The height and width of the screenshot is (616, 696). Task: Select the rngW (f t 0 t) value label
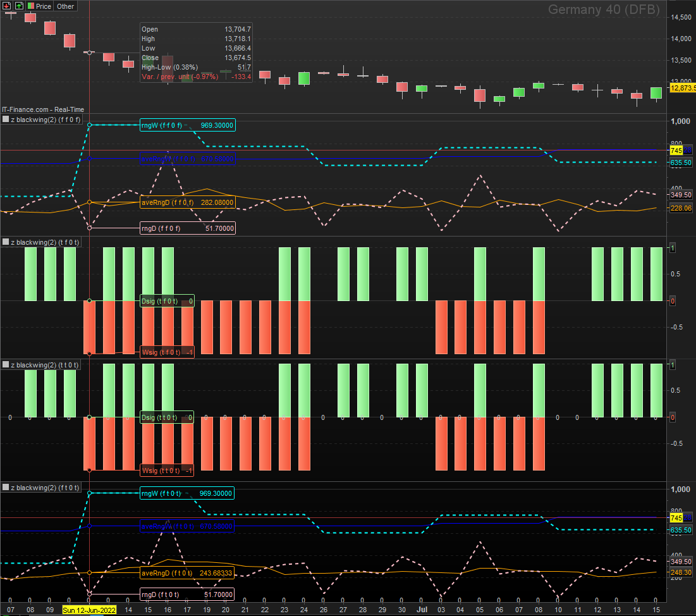coord(187,493)
